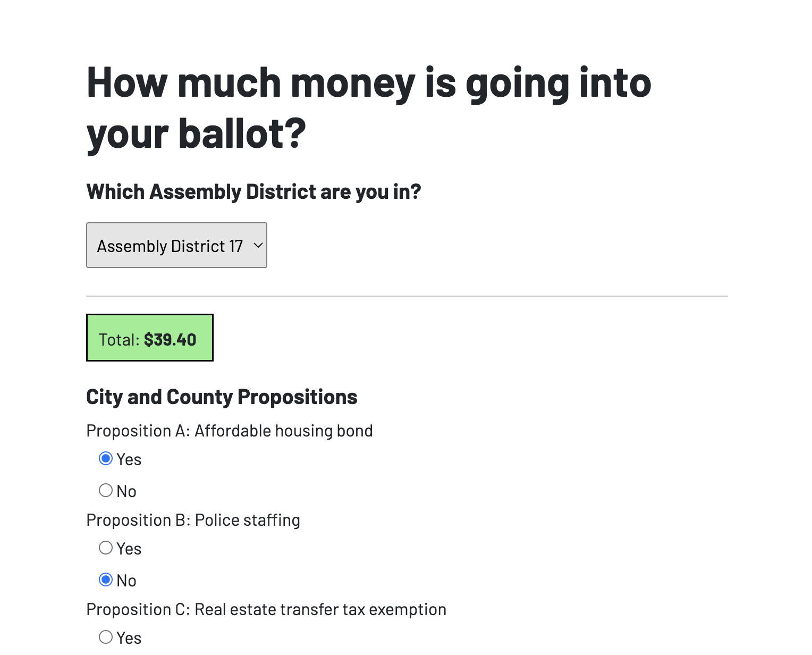Click the bold $39.40 amount
This screenshot has height=655, width=812.
point(170,340)
